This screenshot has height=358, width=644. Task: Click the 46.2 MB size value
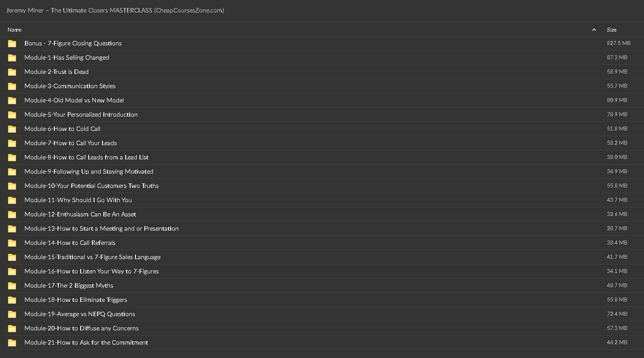click(x=617, y=342)
